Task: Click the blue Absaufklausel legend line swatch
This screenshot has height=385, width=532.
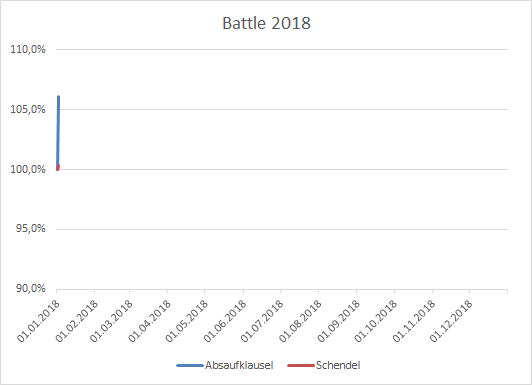Action: (190, 366)
